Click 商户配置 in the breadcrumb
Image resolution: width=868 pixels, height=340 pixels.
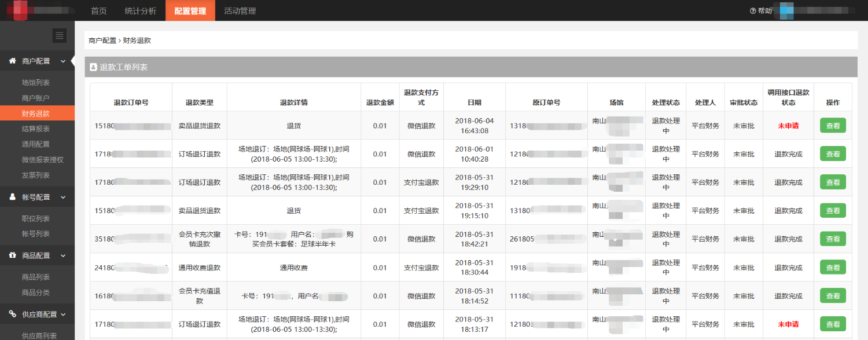click(102, 41)
